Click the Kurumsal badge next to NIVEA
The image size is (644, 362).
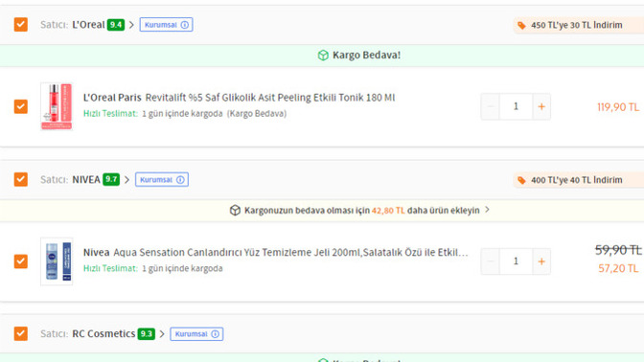[x=162, y=179]
